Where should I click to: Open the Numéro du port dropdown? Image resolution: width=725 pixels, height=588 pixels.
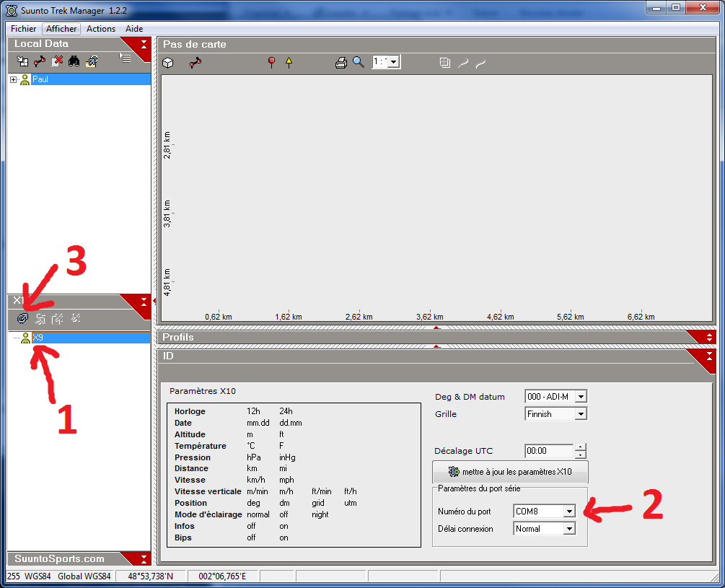[569, 512]
